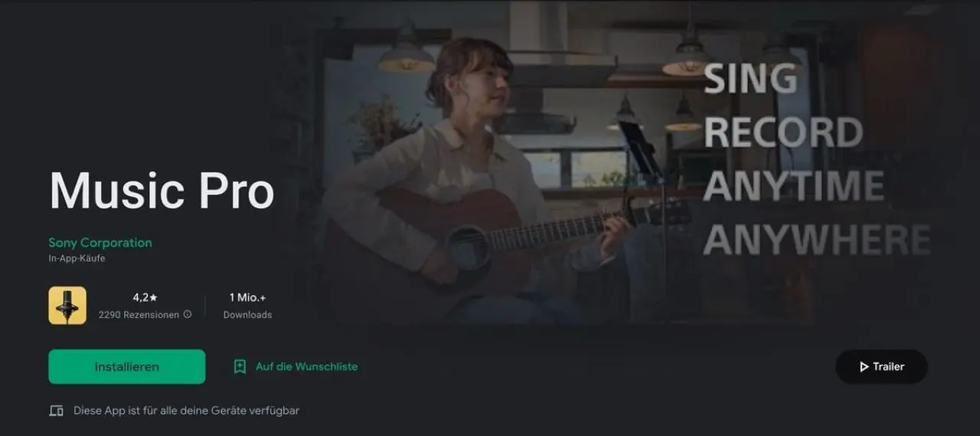980x436 pixels.
Task: Click the info icon beside 2290 Rezensionen
Action: [188, 314]
